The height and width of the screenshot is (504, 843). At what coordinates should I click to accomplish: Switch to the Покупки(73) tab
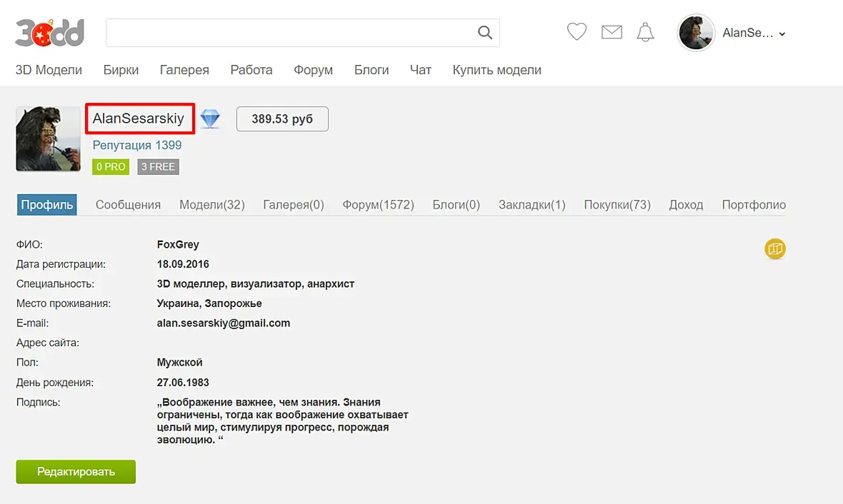pos(617,205)
